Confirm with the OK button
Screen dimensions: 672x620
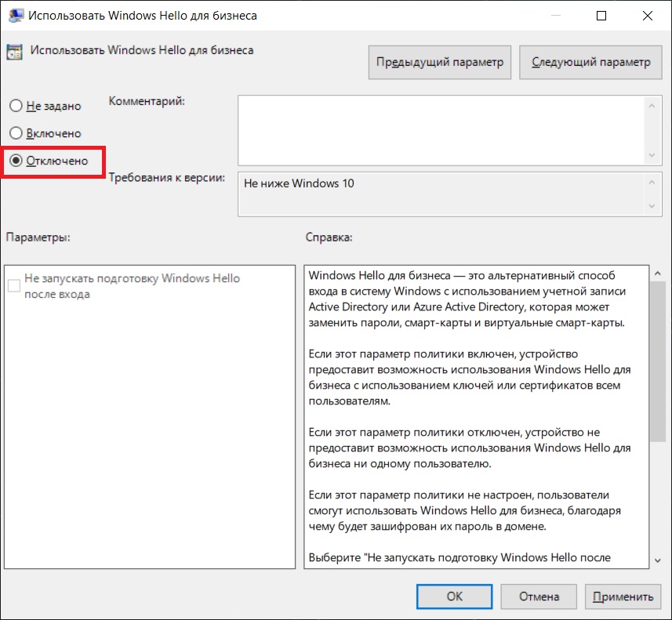click(x=454, y=596)
